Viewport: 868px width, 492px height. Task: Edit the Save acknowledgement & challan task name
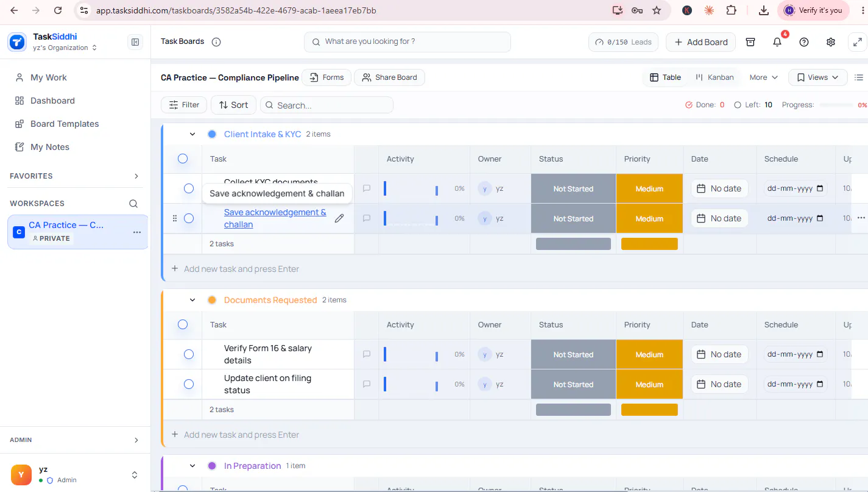click(x=339, y=218)
